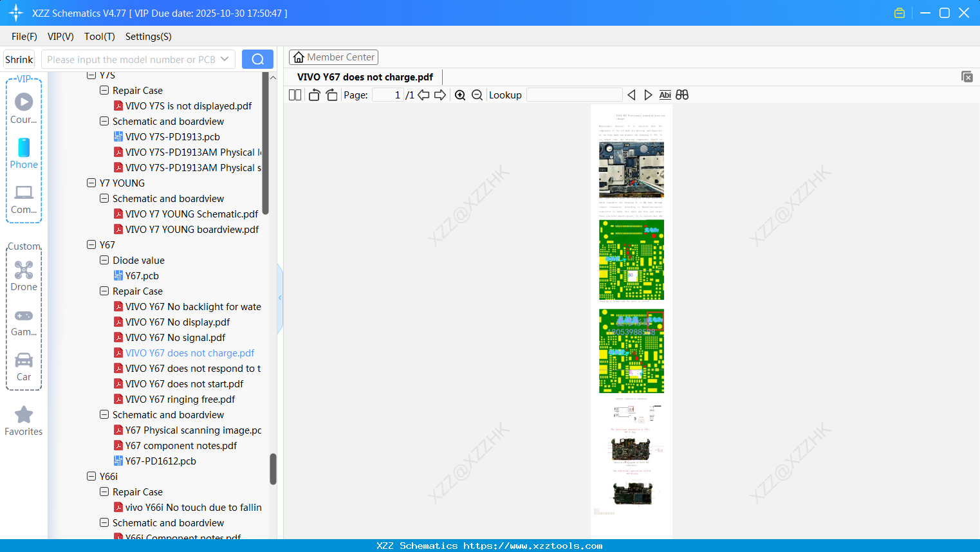The width and height of the screenshot is (980, 552).
Task: Open VIVO Y67 No backlight repair case
Action: coord(193,307)
